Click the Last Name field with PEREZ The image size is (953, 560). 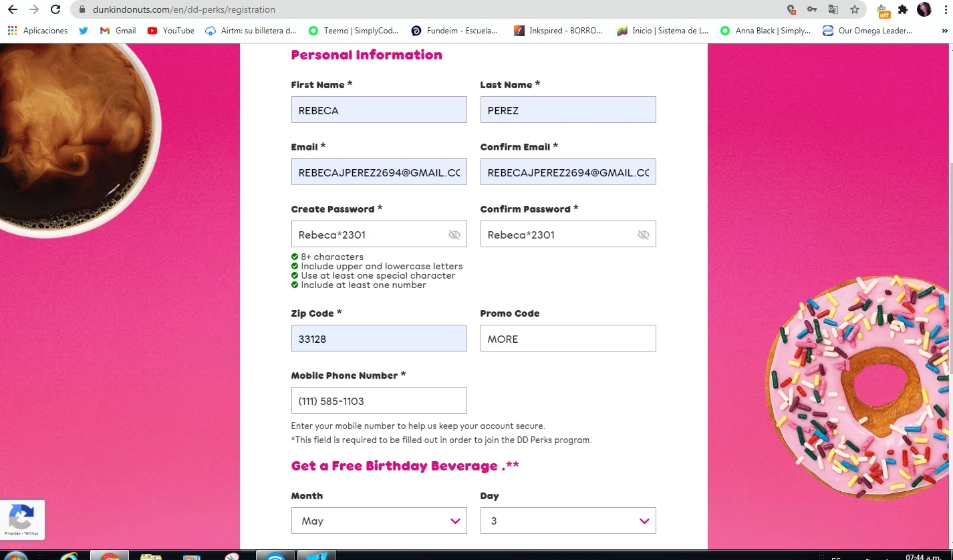click(568, 110)
